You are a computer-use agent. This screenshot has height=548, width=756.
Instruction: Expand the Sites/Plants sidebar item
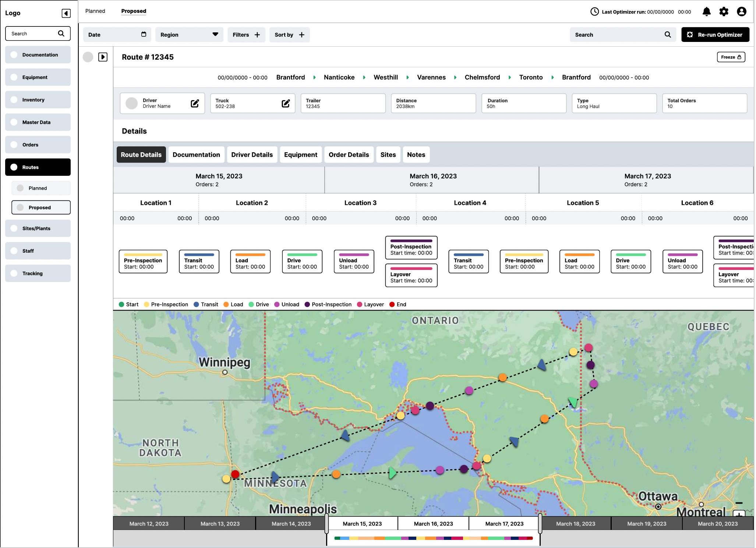click(38, 228)
